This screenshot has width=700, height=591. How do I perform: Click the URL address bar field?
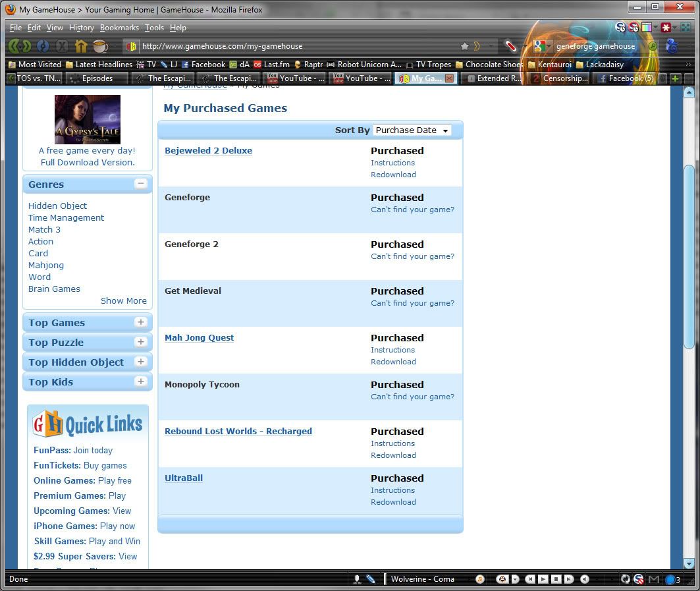point(299,46)
